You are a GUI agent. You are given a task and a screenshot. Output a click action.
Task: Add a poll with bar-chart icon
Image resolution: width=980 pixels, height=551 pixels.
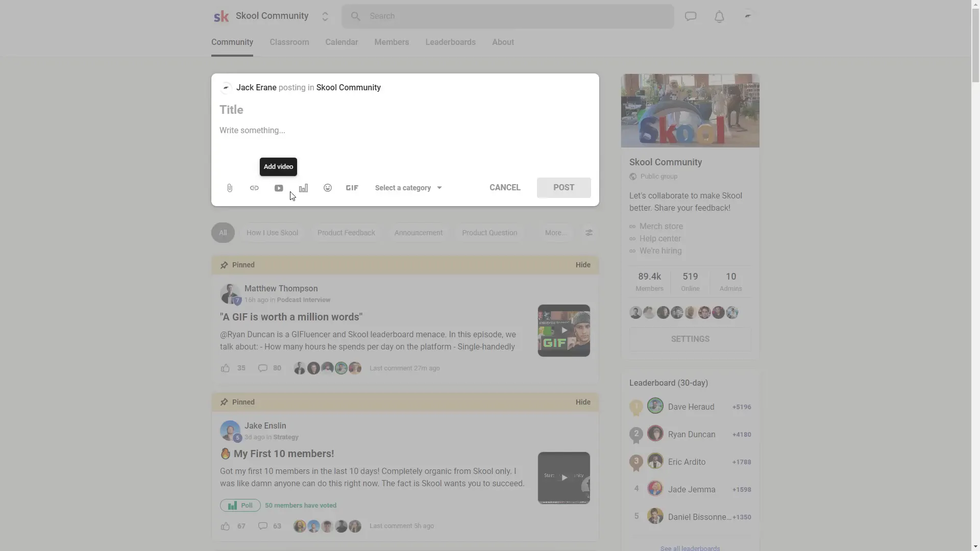[303, 188]
